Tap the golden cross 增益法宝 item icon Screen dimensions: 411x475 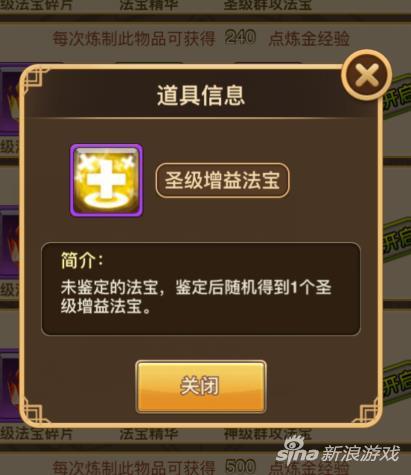pyautogui.click(x=106, y=180)
